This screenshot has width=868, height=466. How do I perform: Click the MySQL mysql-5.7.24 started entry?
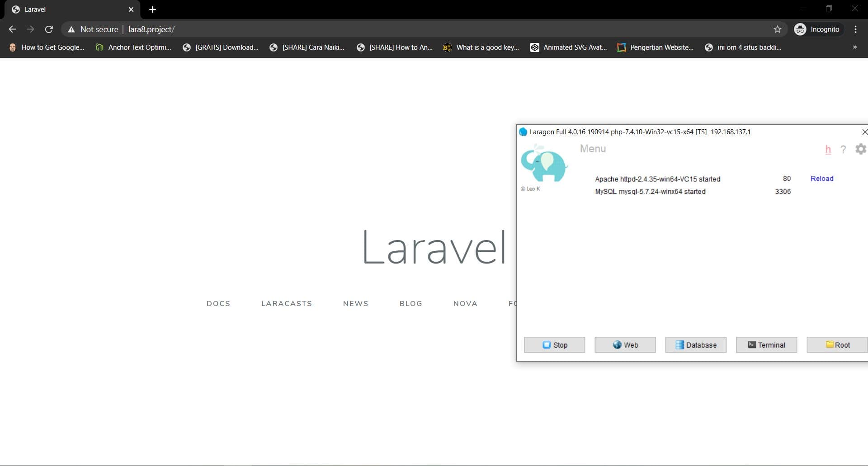click(650, 192)
